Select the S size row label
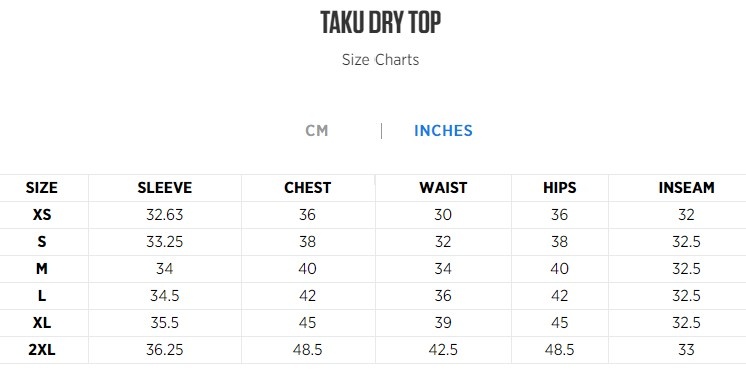The height and width of the screenshot is (372, 746). [x=42, y=242]
